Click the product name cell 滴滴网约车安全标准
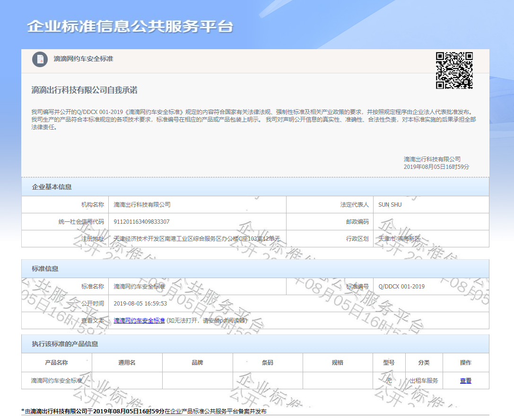This screenshot has height=420, width=514. click(x=56, y=381)
